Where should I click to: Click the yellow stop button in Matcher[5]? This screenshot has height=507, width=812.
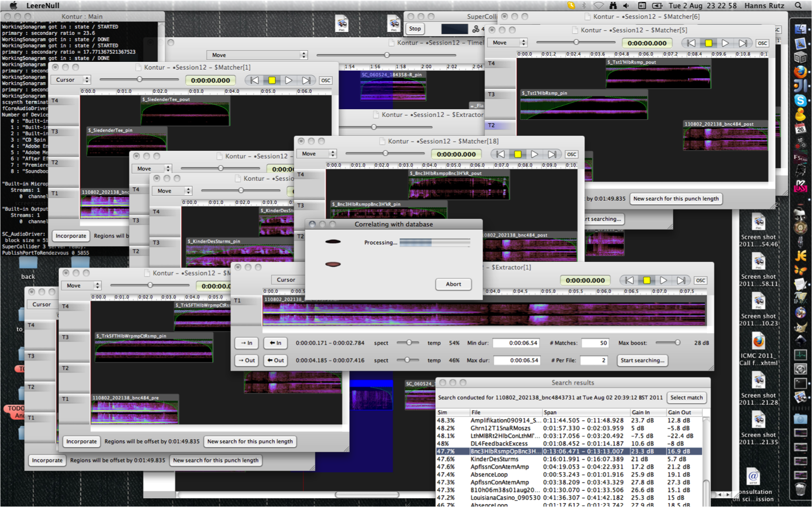[708, 43]
